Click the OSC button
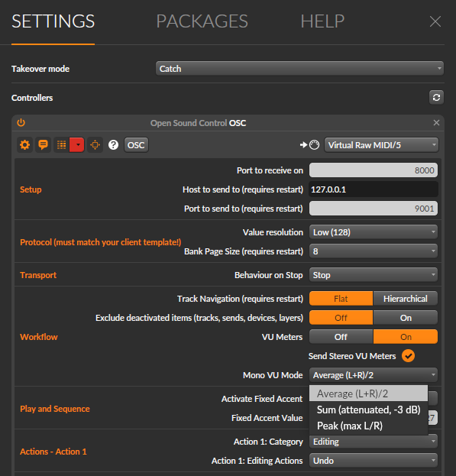This screenshot has height=476, width=456. tap(136, 145)
